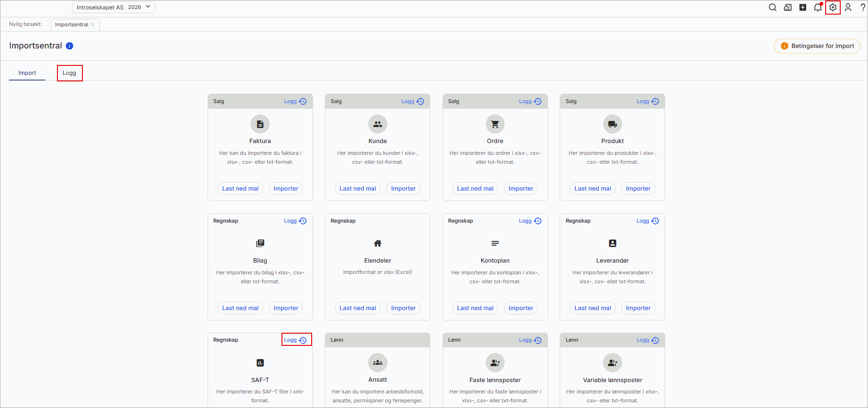
Task: Expand the Introselskapet AS 2026 dropdown
Action: tap(113, 7)
